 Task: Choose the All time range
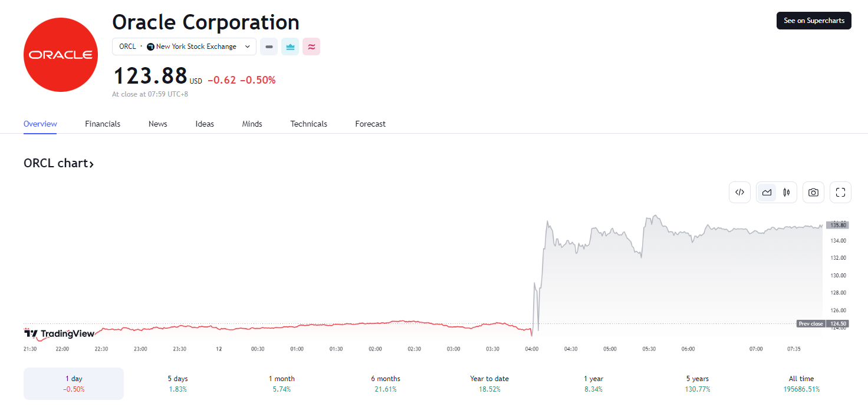tap(801, 383)
